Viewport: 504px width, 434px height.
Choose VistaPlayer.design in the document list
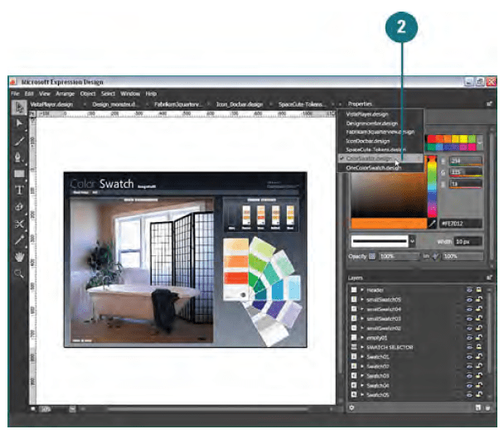(x=367, y=114)
